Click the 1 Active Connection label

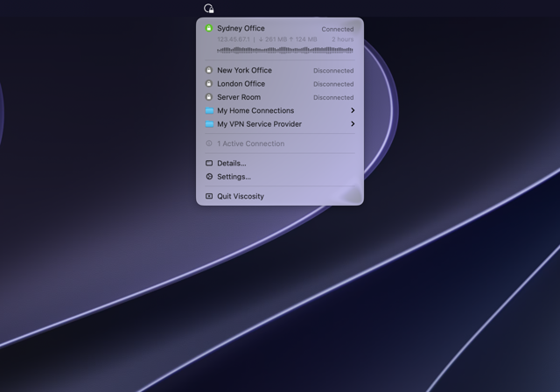(251, 143)
